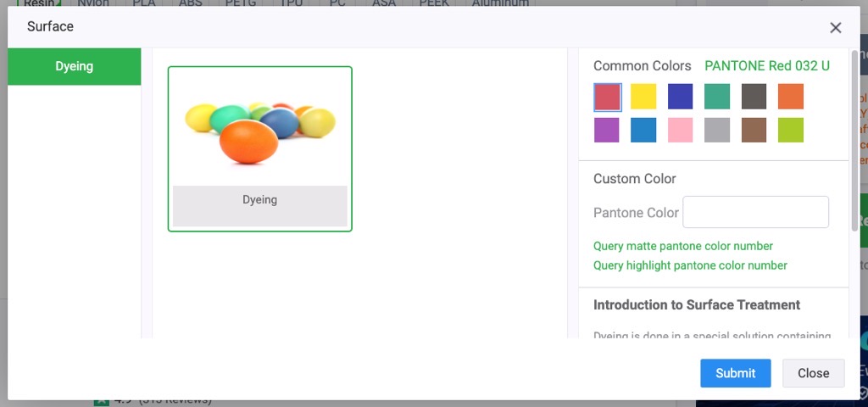
Task: Pick the light blue color swatch
Action: pos(643,130)
